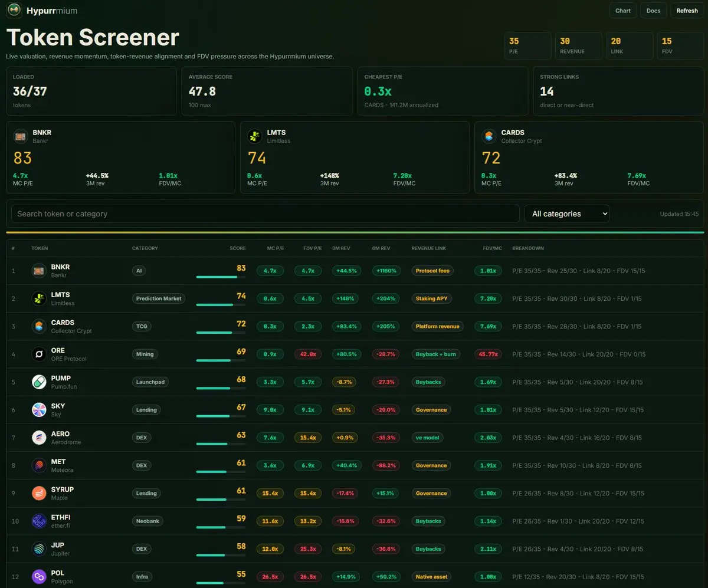This screenshot has width=708, height=588.
Task: Click the LMTS token icon in row 2
Action: coord(39,298)
